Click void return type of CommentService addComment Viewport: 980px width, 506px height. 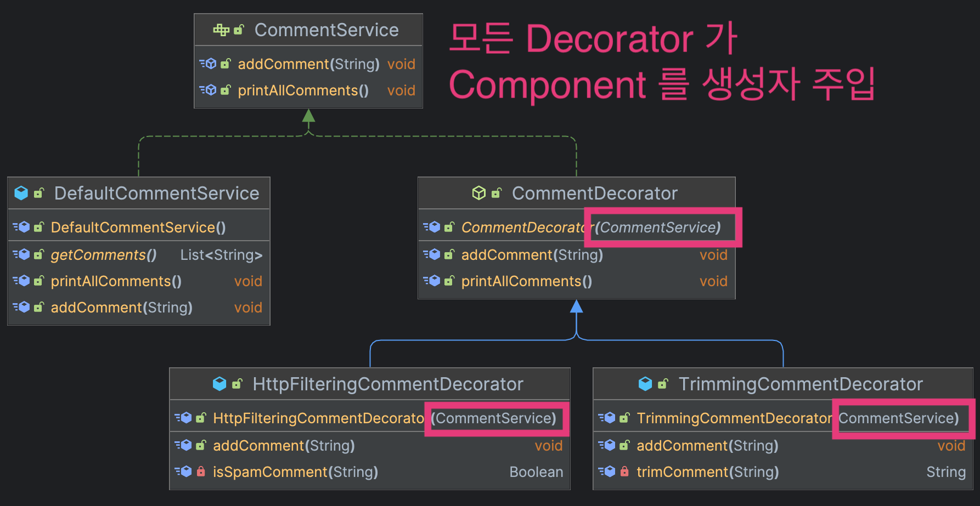click(x=401, y=64)
